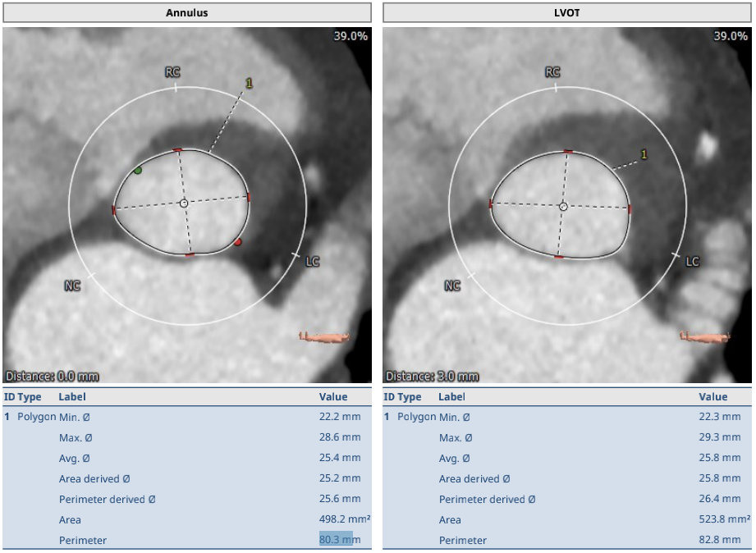Select the top red handle on the annulus contour
This screenshot has height=553, width=756.
click(177, 150)
